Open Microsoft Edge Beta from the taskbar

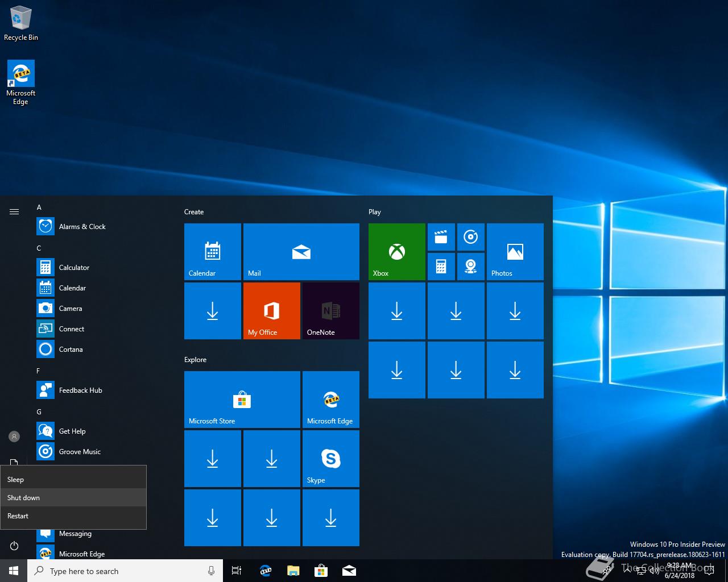click(x=265, y=571)
